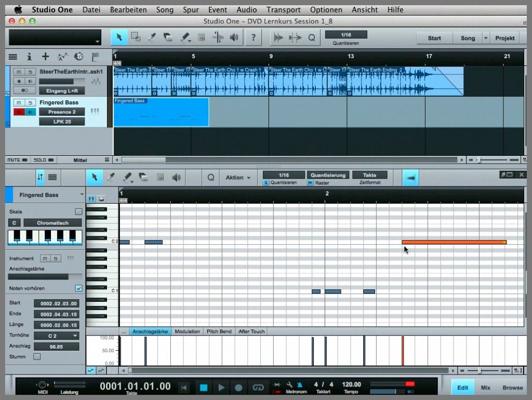The width and height of the screenshot is (532, 400).
Task: Enable the Skala checkbox
Action: point(78,212)
